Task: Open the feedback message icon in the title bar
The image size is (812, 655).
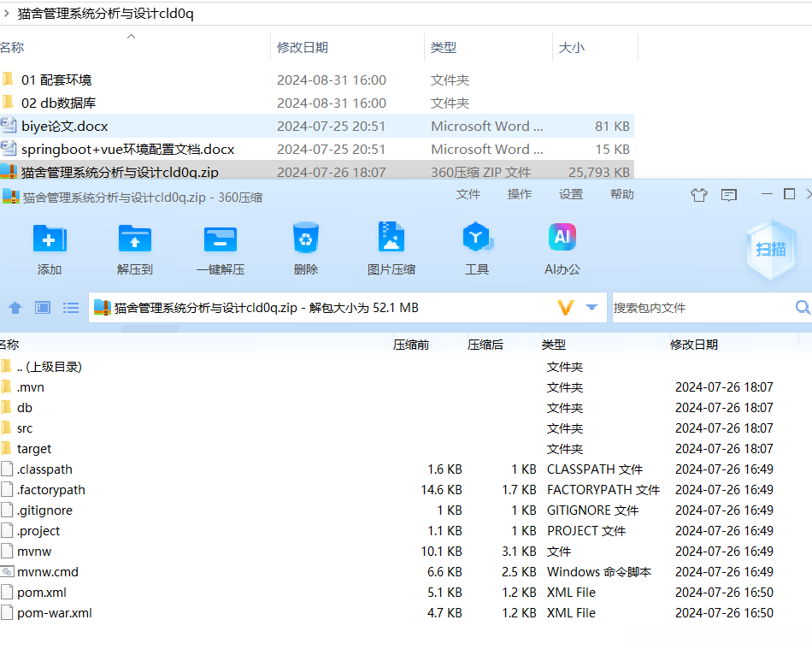Action: [x=728, y=195]
